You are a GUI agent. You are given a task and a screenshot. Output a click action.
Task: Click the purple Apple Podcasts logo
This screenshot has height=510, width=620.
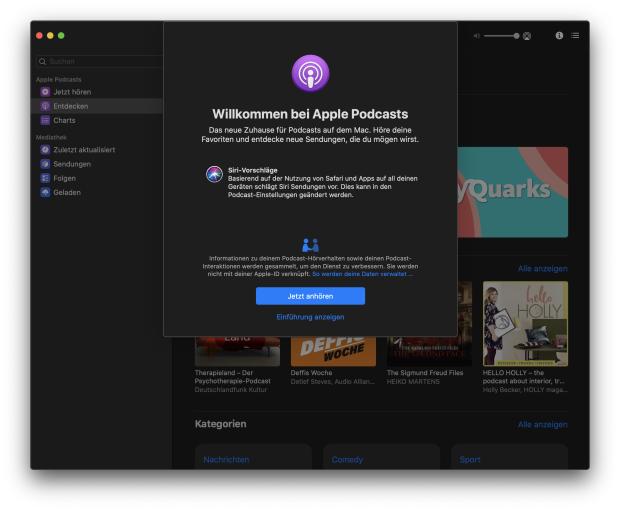click(x=310, y=73)
